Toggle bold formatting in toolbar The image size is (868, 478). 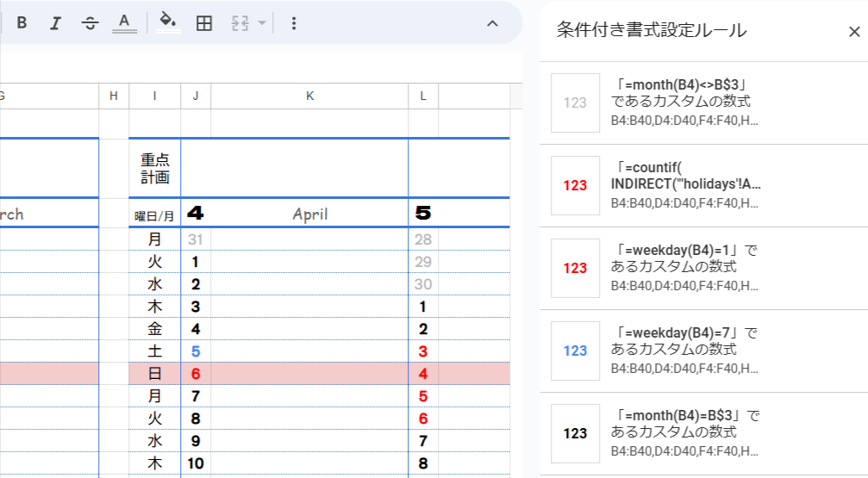tap(22, 23)
